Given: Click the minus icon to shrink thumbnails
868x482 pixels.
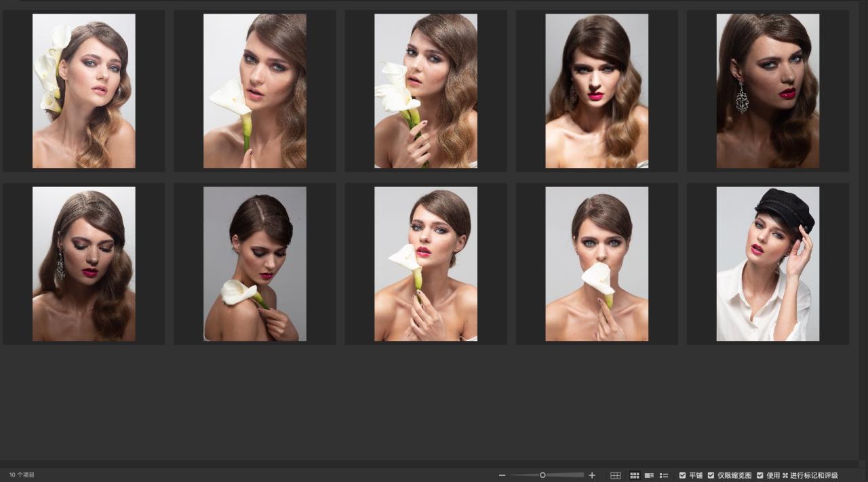Looking at the screenshot, I should click(502, 475).
